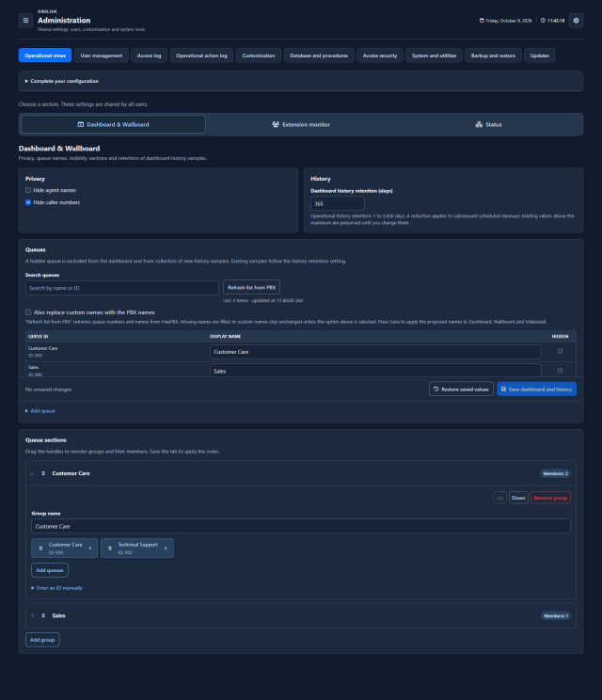The image size is (602, 700).
Task: Select the Dashboard & Wallboard section
Action: pyautogui.click(x=114, y=124)
